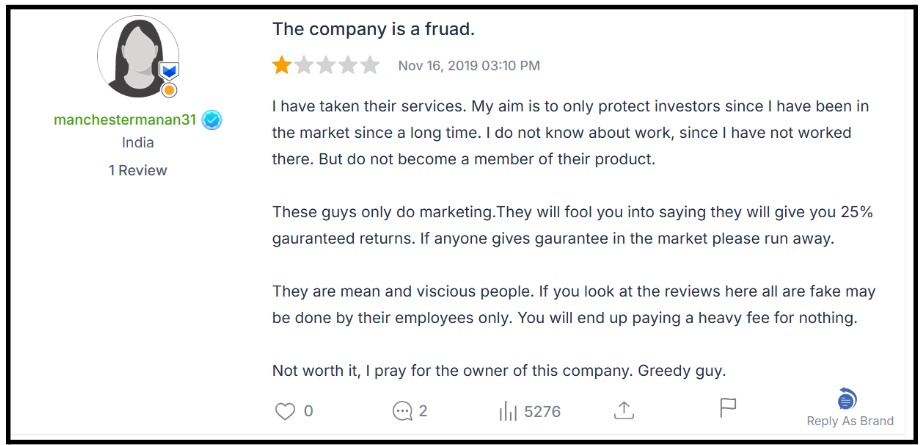The width and height of the screenshot is (921, 445).
Task: Click the "Reply As Brand" text
Action: 850,421
